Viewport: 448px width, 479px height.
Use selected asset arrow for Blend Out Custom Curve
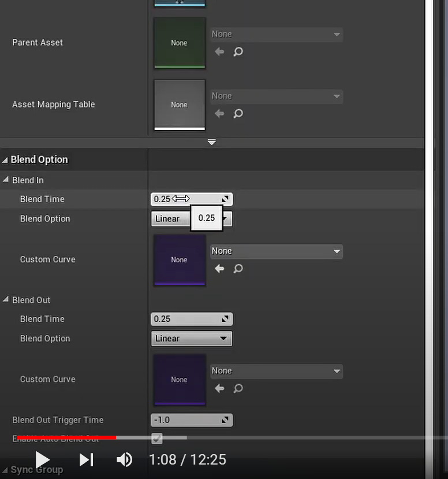[x=219, y=388]
